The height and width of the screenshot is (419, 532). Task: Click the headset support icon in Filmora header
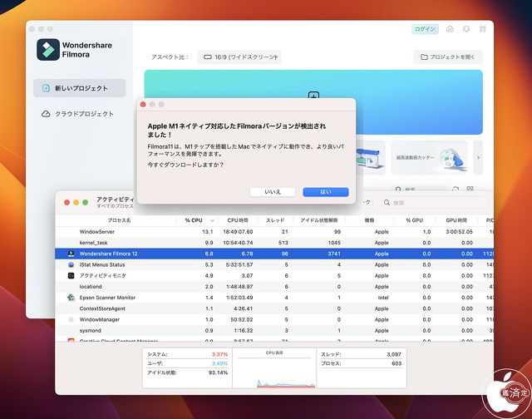click(466, 29)
